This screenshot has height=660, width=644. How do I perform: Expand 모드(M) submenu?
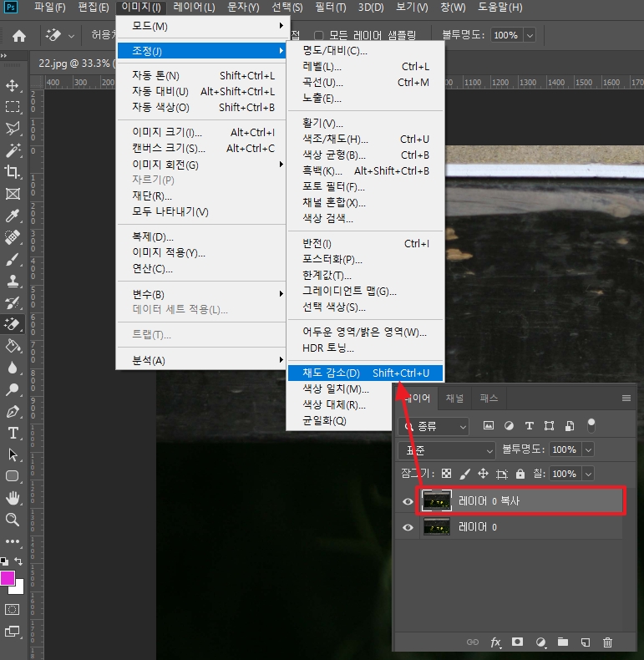pyautogui.click(x=202, y=26)
